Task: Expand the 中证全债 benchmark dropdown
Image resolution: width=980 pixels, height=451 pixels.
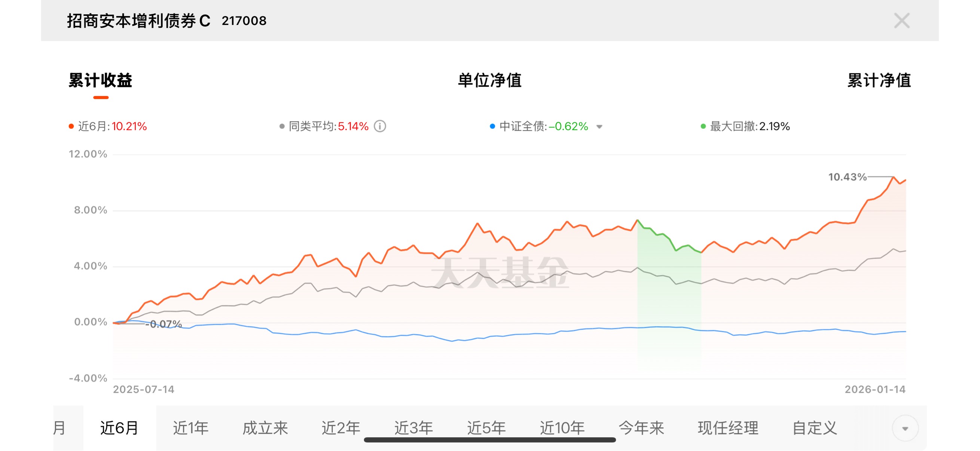Action: click(599, 127)
